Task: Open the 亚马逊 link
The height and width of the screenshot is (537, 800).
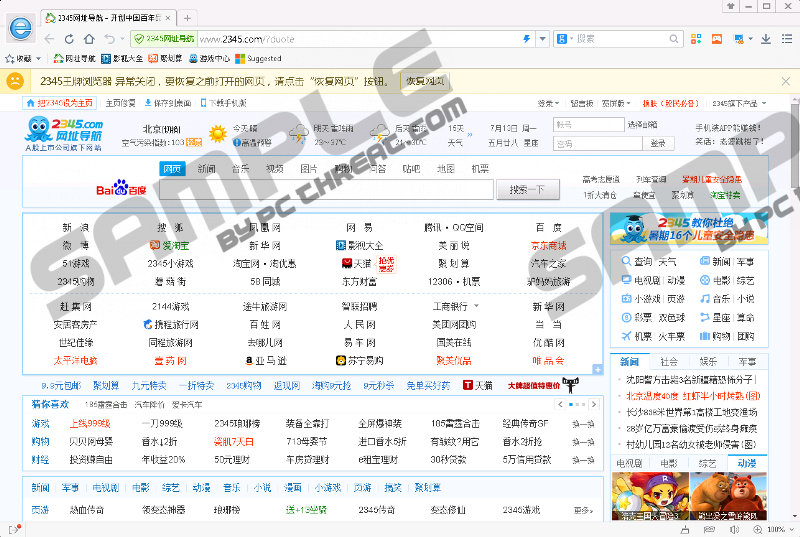Action: (x=266, y=361)
